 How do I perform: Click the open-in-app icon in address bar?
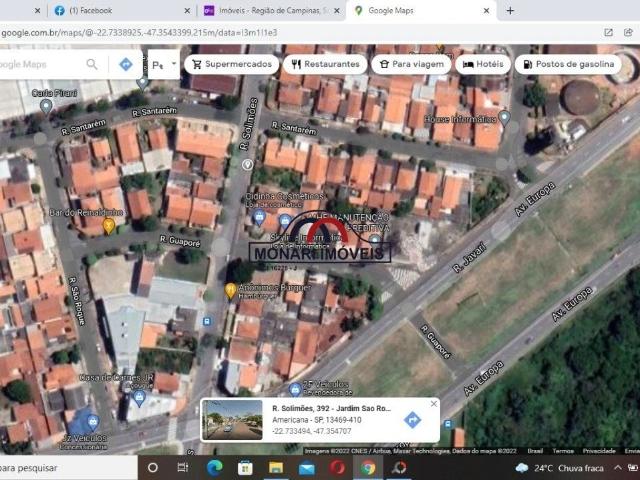(x=608, y=32)
